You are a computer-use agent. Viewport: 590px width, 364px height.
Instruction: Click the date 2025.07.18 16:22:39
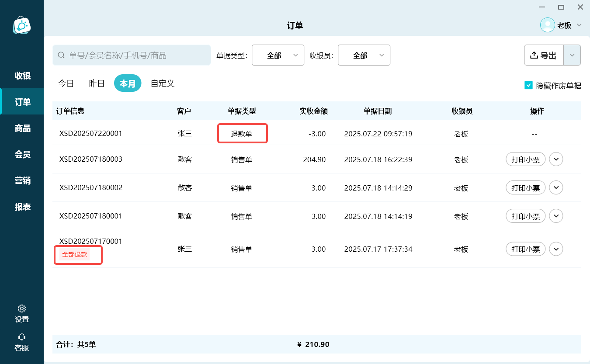378,159
